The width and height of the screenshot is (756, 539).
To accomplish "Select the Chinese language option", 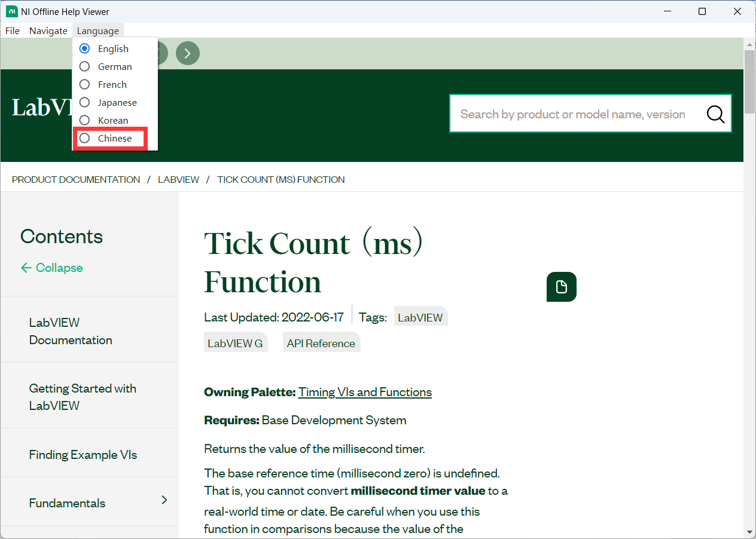I will (x=115, y=138).
